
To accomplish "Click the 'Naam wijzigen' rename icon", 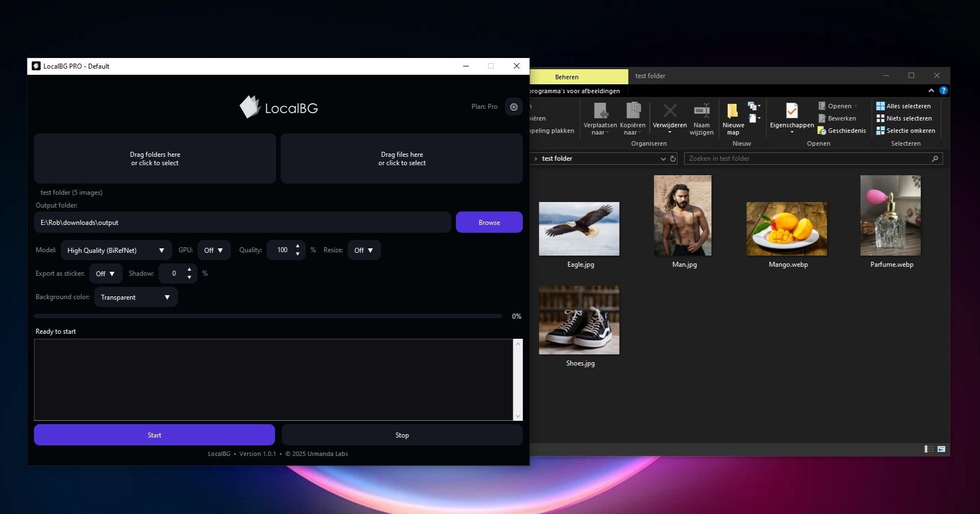I will [702, 111].
